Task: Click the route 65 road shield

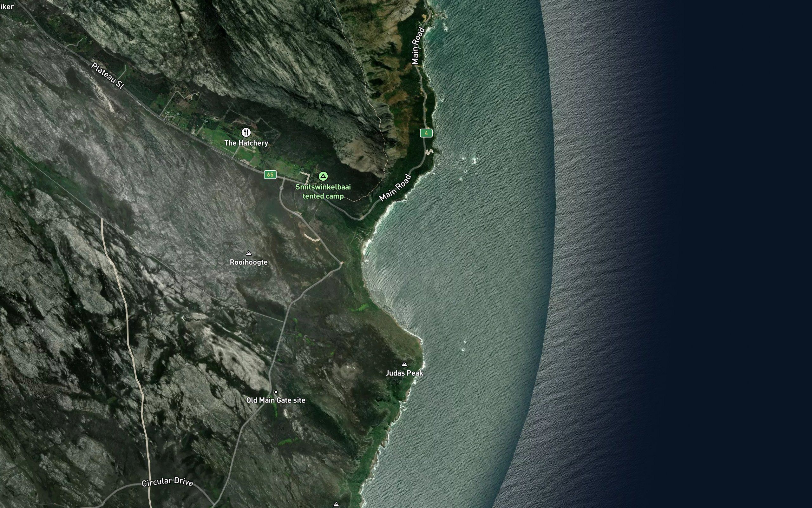Action: [270, 175]
